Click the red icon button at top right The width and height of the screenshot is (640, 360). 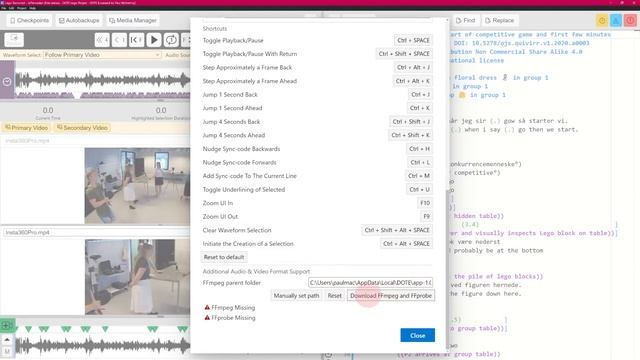630,20
